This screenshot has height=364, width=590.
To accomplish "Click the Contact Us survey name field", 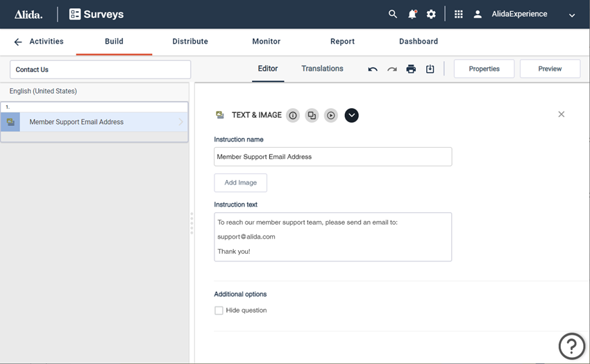I will (x=100, y=69).
